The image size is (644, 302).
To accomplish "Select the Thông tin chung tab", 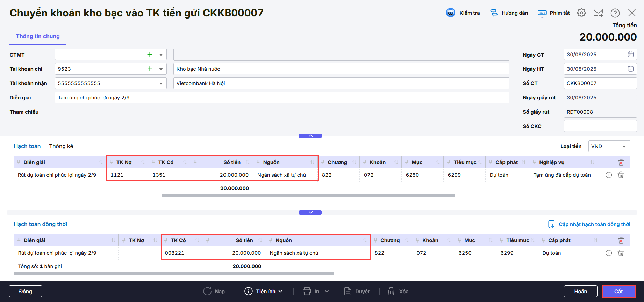I will (x=38, y=36).
